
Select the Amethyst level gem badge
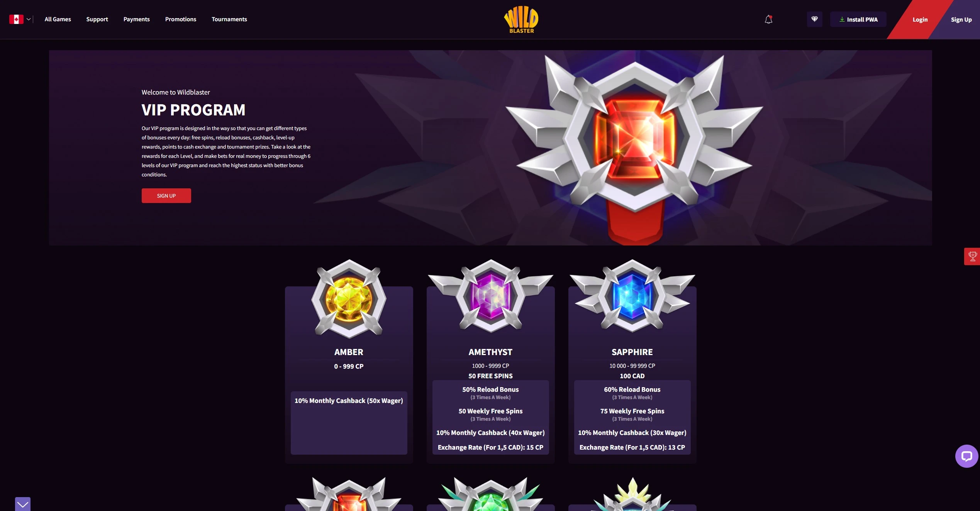[x=490, y=296]
